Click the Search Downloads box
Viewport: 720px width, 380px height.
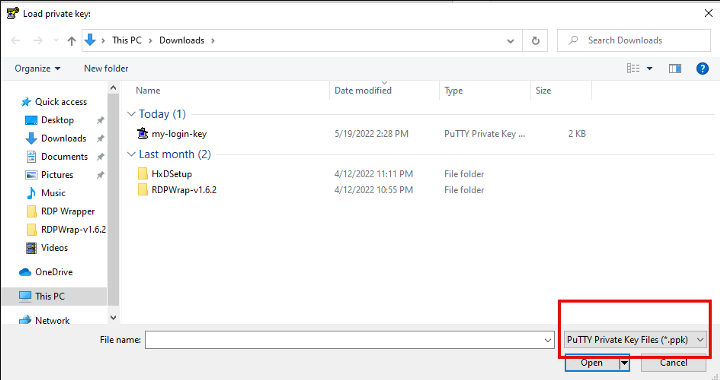coord(634,40)
